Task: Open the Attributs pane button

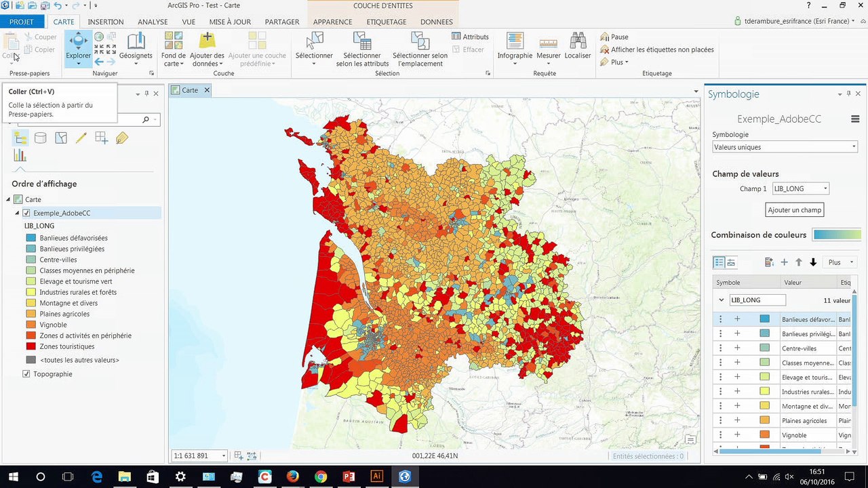Action: tap(471, 37)
